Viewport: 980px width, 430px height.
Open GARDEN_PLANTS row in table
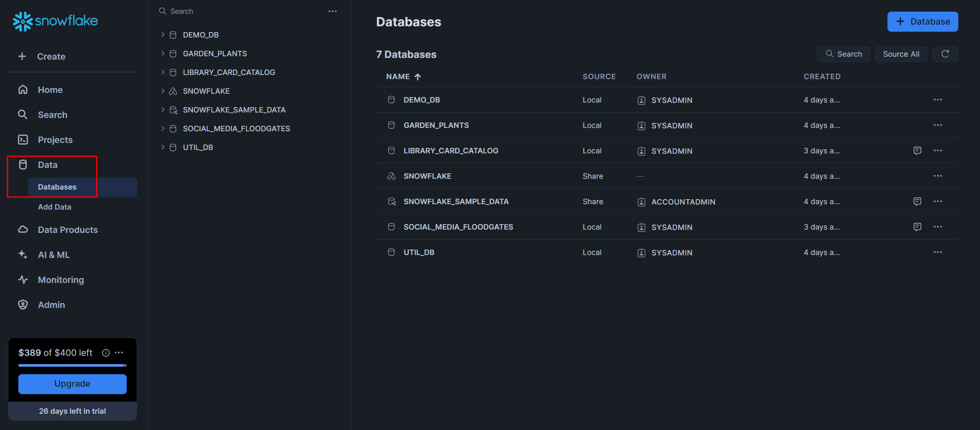[667, 125]
